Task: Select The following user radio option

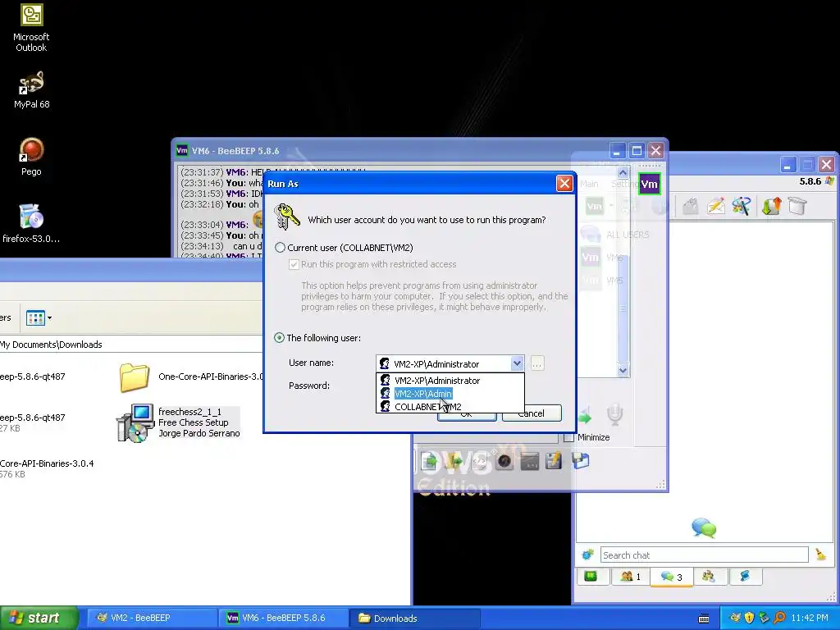Action: click(279, 338)
